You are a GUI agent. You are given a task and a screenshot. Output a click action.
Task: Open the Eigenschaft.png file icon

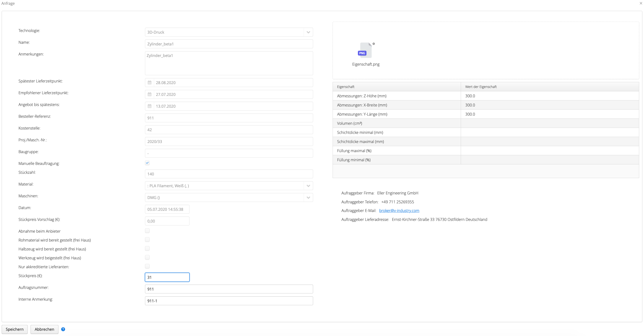click(x=366, y=50)
